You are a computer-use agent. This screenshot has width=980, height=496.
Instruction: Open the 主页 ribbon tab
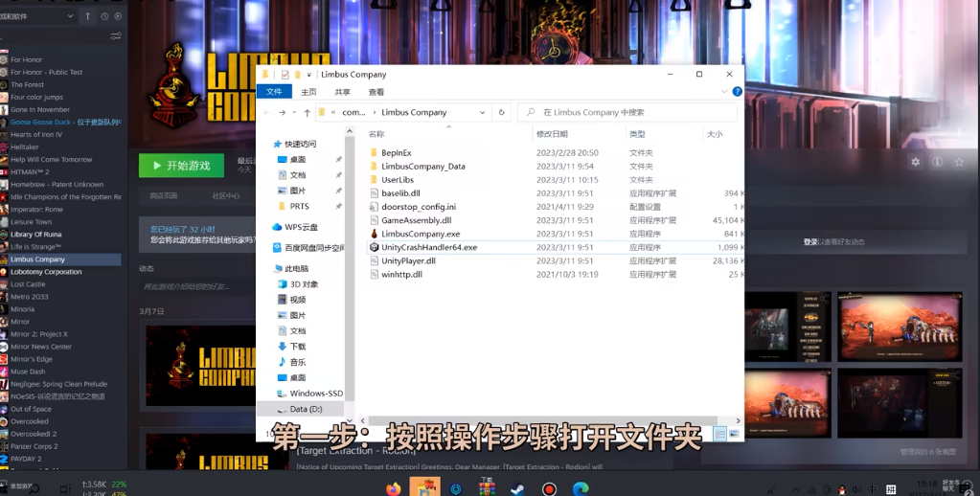pyautogui.click(x=308, y=91)
